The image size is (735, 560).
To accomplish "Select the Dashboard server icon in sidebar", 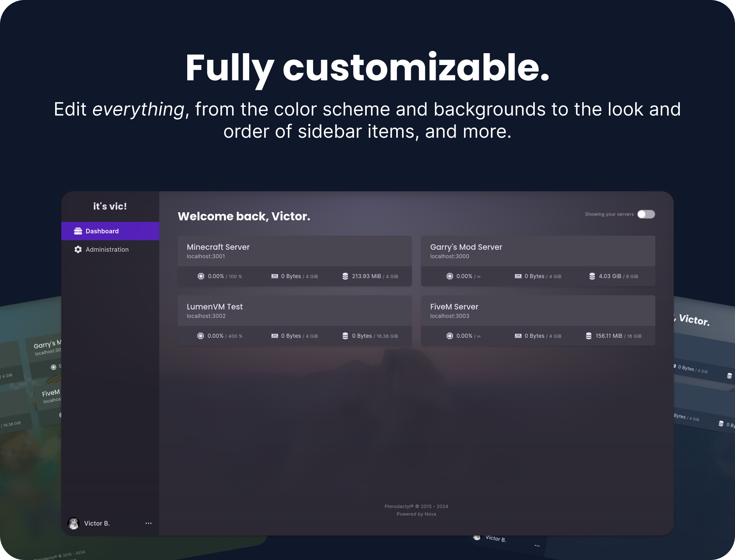I will (x=78, y=231).
